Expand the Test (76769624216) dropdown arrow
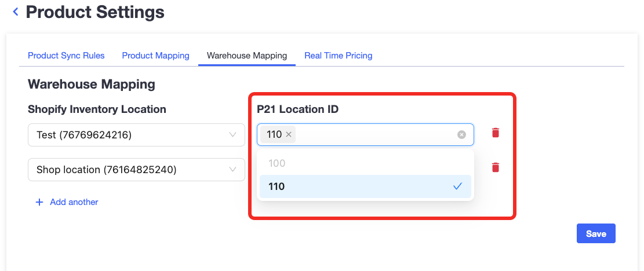Image resolution: width=644 pixels, height=271 pixels. 232,134
